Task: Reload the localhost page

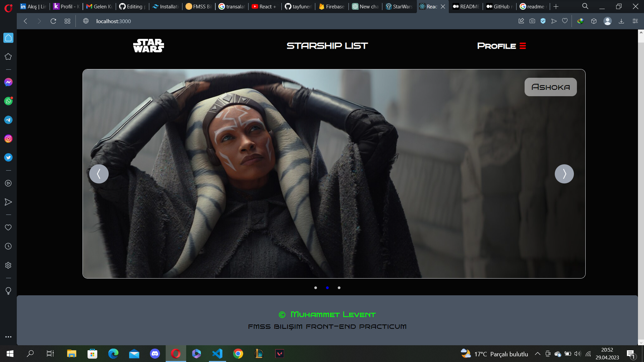Action: coord(53,21)
